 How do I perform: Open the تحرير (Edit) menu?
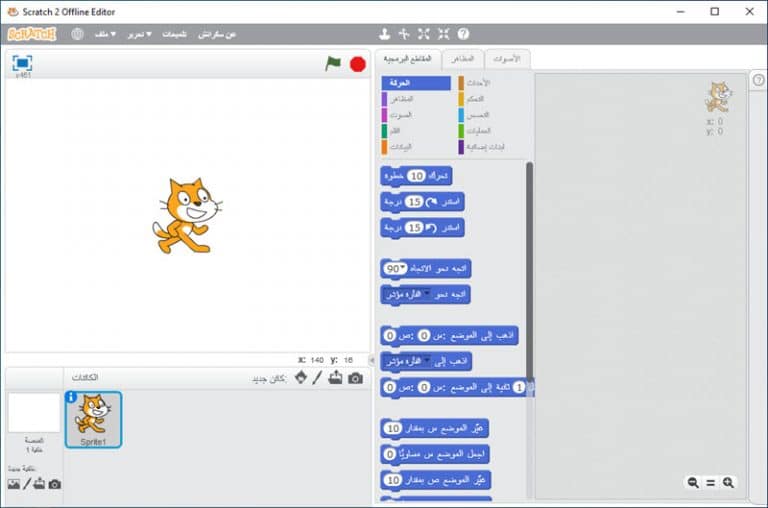140,34
